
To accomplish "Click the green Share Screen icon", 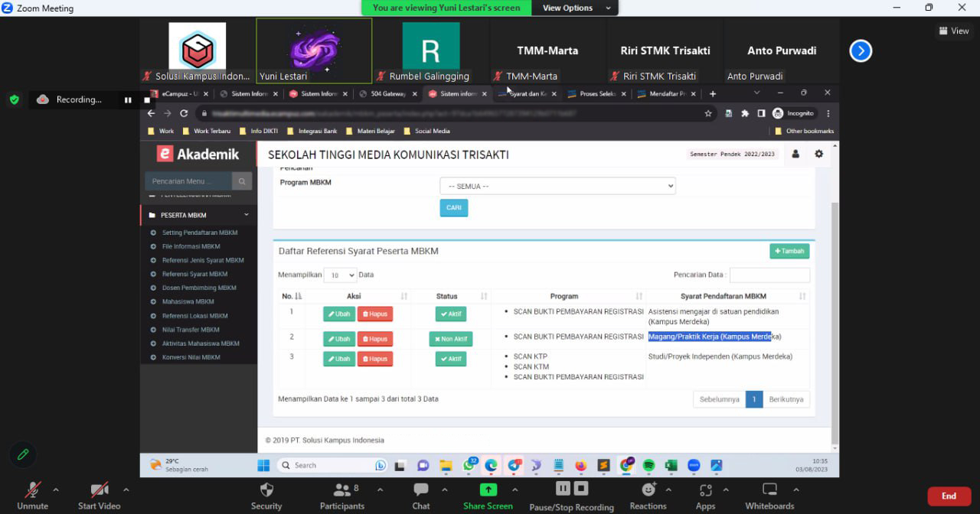I will click(x=488, y=490).
